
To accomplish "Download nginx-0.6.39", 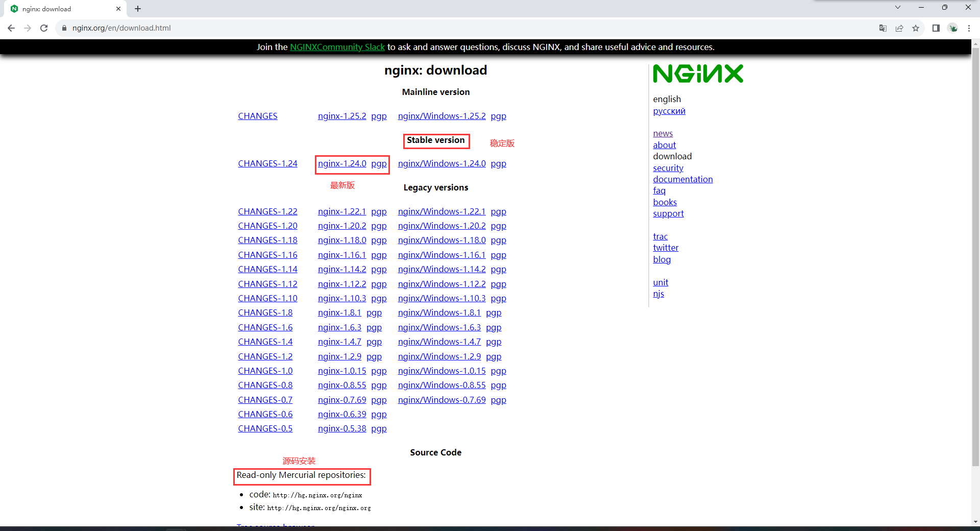I will (342, 414).
